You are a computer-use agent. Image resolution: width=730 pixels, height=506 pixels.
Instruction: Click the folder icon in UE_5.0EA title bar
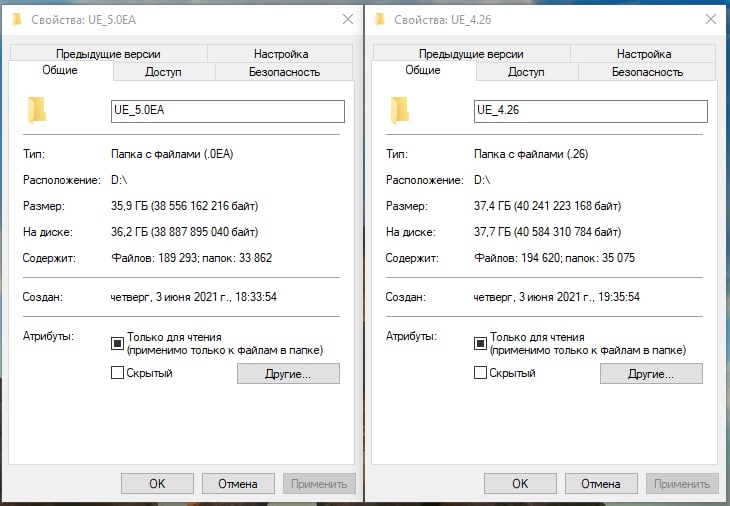coord(14,19)
